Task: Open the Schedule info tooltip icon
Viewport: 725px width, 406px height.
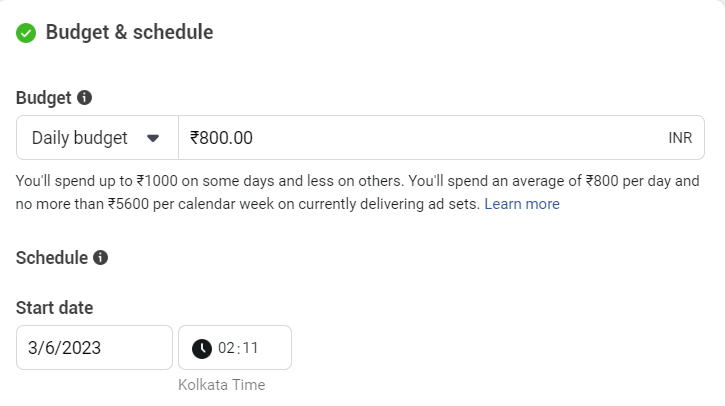Action: pyautogui.click(x=100, y=258)
